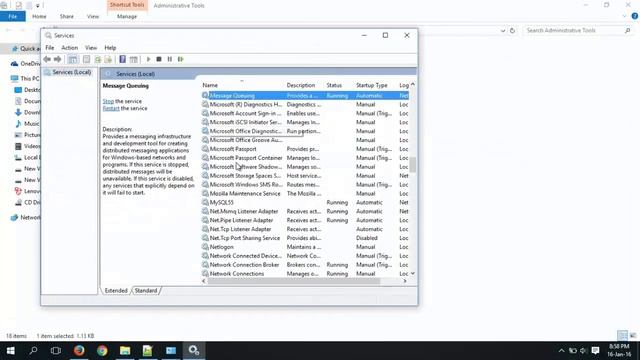Expand the Explorer address bar dropdown
The image size is (640, 360).
pos(503,31)
